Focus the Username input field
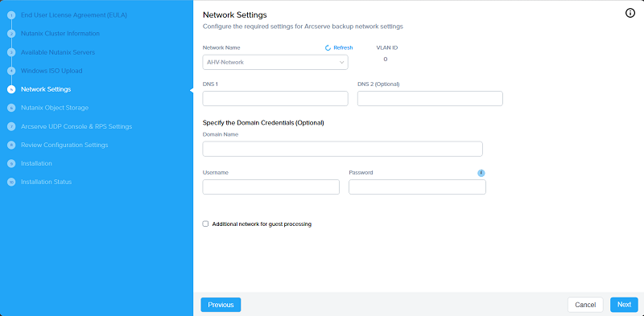Viewport: 644px width, 316px height. (x=271, y=187)
